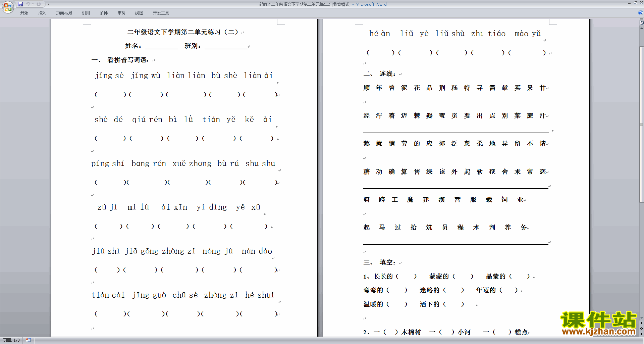Image resolution: width=644 pixels, height=344 pixels.
Task: Expand the Undo history dropdown arrow
Action: [33, 4]
